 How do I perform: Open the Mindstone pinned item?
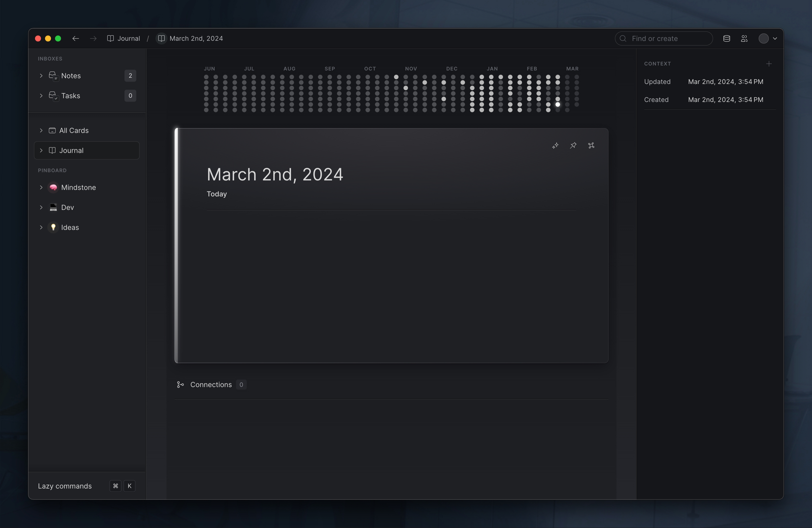click(87, 187)
